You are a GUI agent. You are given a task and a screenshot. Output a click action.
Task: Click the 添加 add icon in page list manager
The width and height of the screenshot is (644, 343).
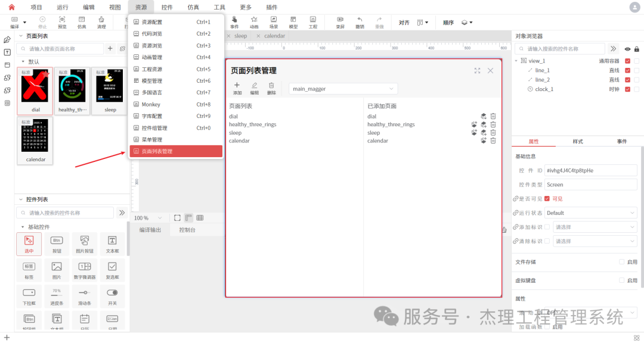point(237,88)
